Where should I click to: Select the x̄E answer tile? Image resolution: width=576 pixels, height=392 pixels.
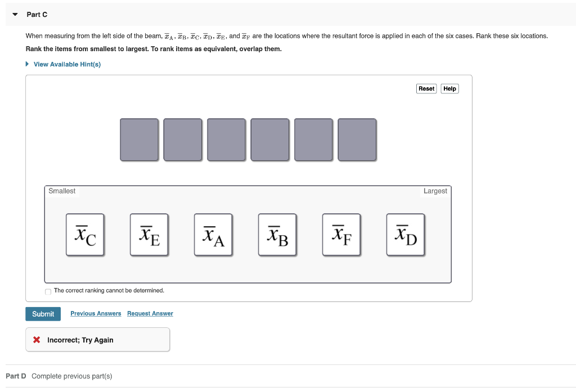point(148,235)
